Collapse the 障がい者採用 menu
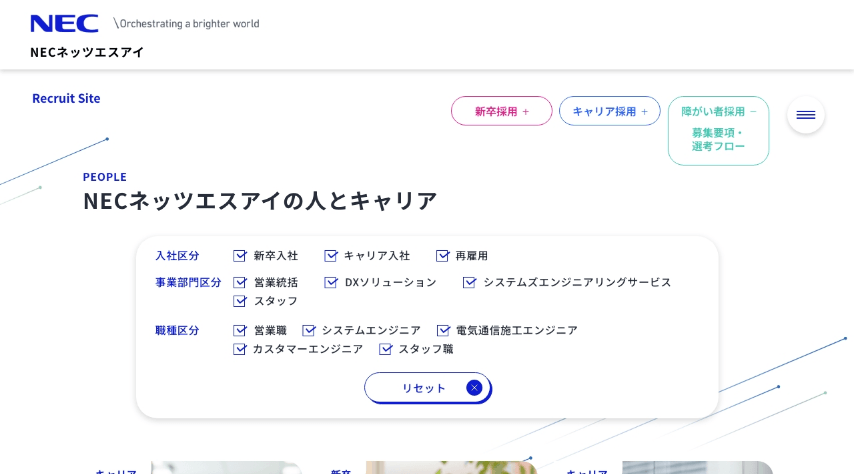Viewport: 854px width, 474px height. point(718,111)
